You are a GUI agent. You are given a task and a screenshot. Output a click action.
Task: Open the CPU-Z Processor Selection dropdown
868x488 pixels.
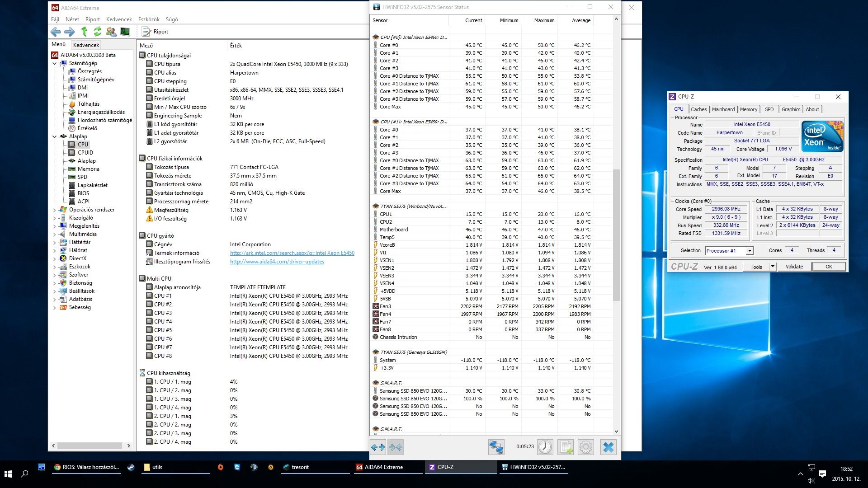click(x=749, y=251)
